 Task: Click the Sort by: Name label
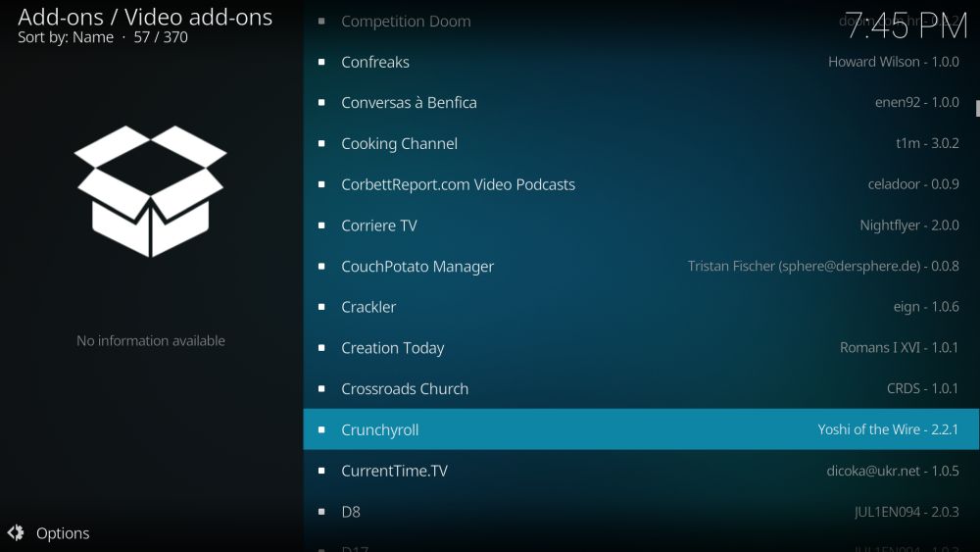65,37
